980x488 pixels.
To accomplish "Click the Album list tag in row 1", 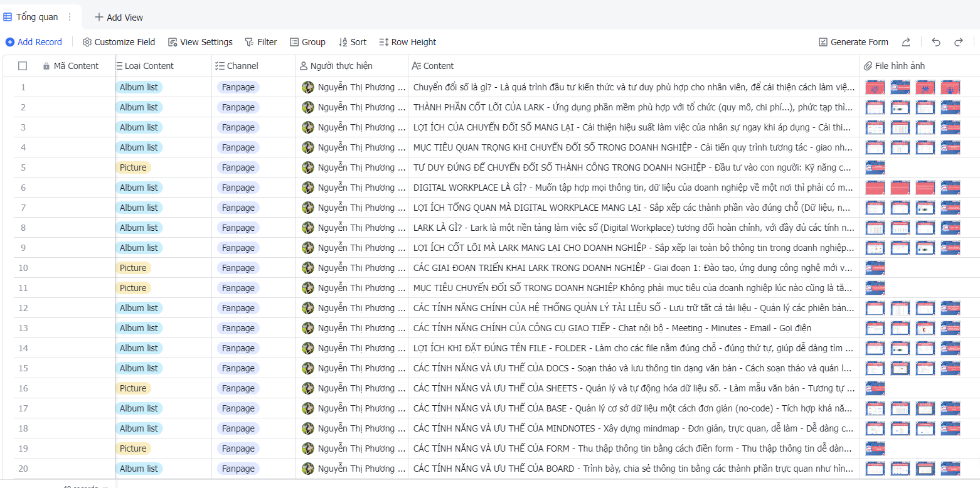I will pos(139,87).
